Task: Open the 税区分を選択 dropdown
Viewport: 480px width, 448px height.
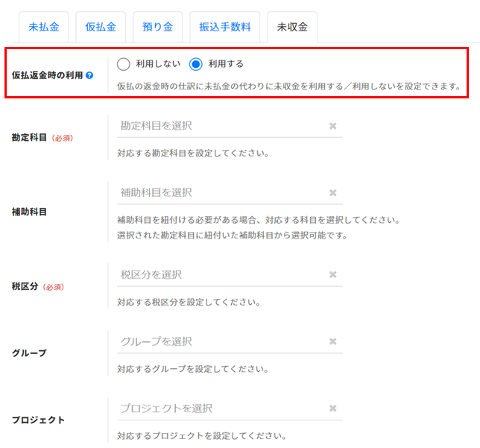Action: tap(220, 275)
